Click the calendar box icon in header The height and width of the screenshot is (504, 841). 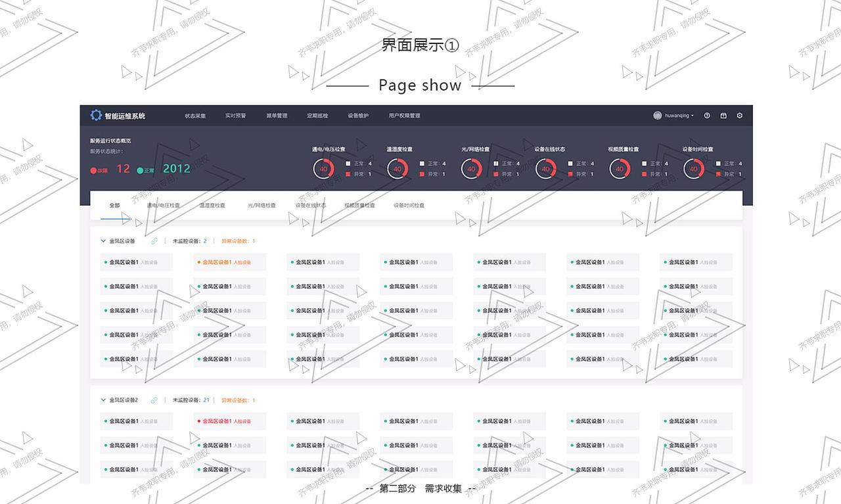click(x=723, y=116)
